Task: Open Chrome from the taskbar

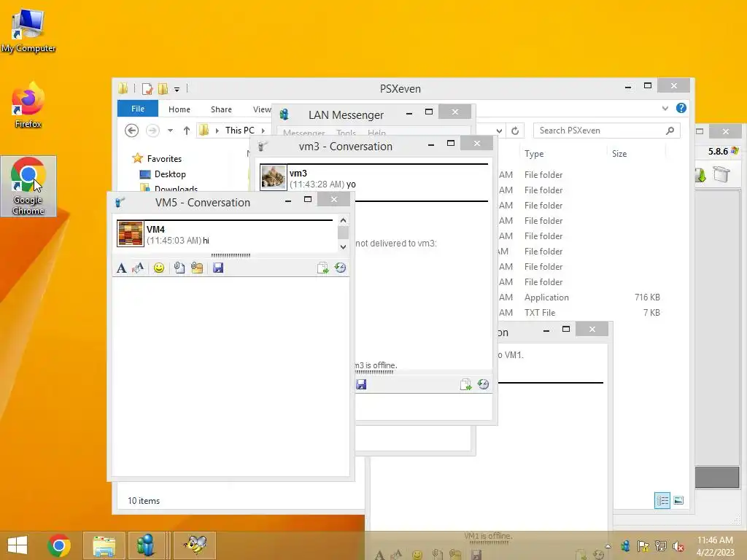Action: [x=59, y=545]
